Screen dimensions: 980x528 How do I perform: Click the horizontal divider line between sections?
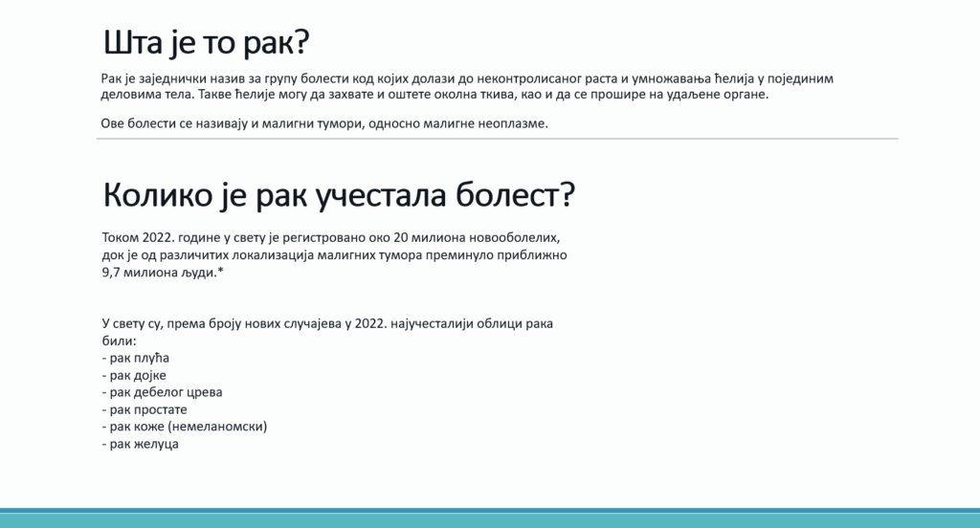pos(497,140)
